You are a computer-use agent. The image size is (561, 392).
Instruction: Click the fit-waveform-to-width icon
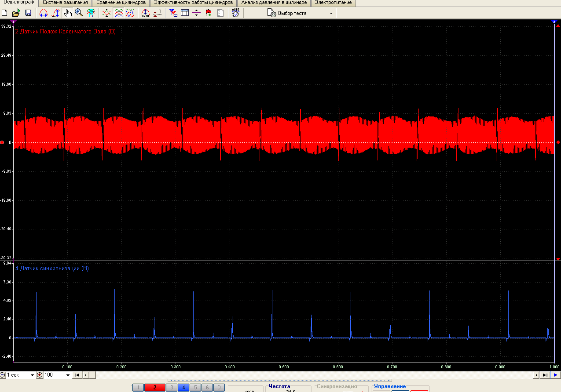coord(91,13)
